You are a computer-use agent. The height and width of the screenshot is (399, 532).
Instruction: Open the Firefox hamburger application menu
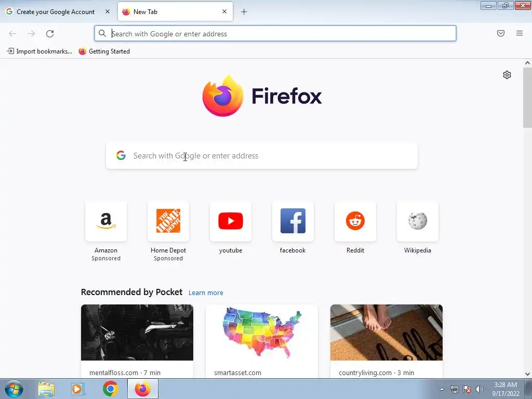pyautogui.click(x=520, y=33)
